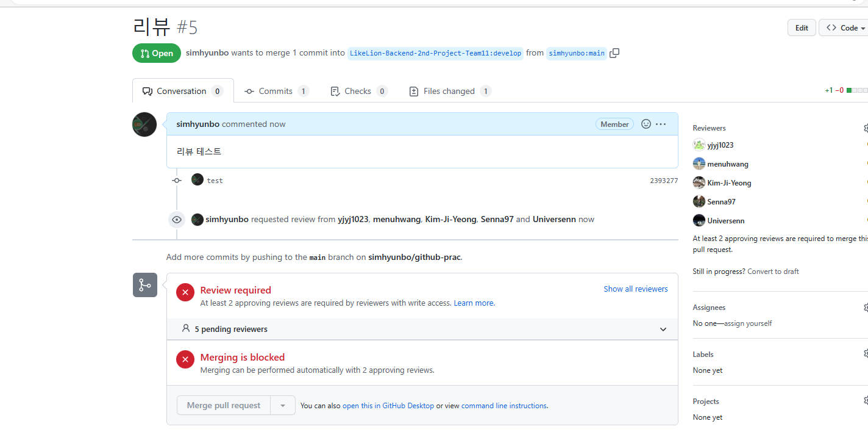Image resolution: width=868 pixels, height=432 pixels.
Task: Open the comment options three-dot menu
Action: coord(661,124)
